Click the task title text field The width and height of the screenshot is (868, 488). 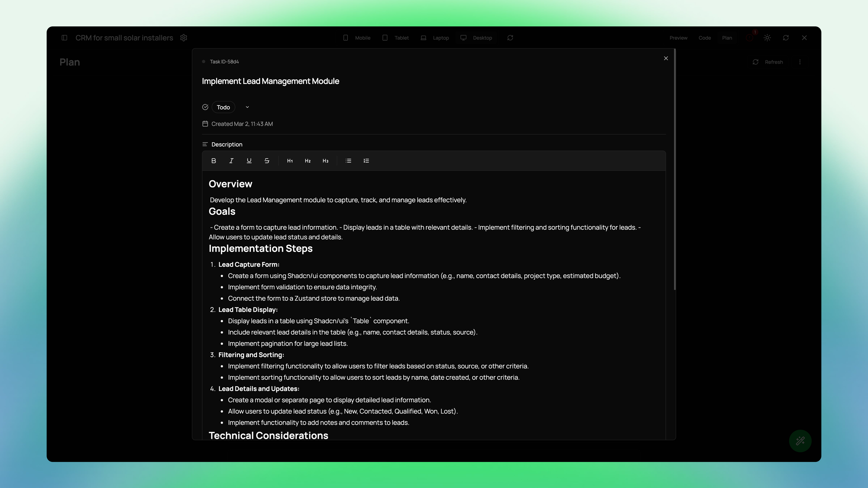coord(271,81)
